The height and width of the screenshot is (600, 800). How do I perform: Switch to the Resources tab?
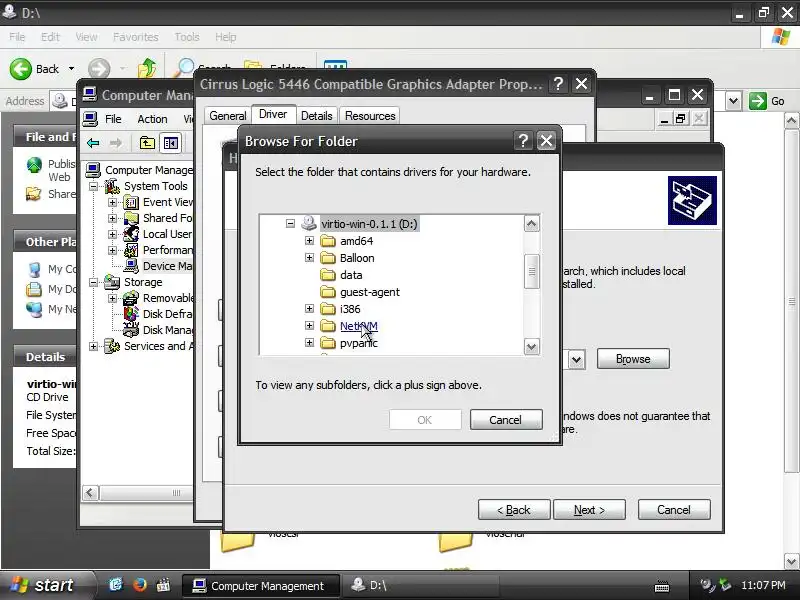[x=370, y=116]
